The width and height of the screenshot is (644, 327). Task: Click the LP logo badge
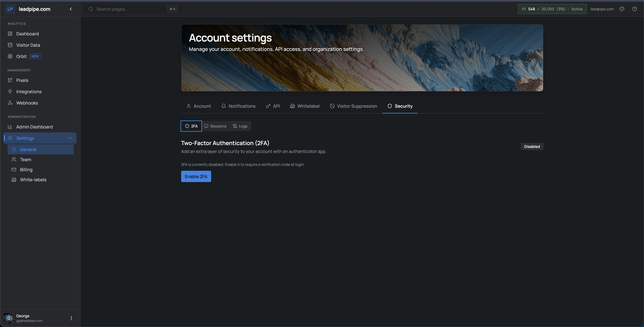(10, 9)
